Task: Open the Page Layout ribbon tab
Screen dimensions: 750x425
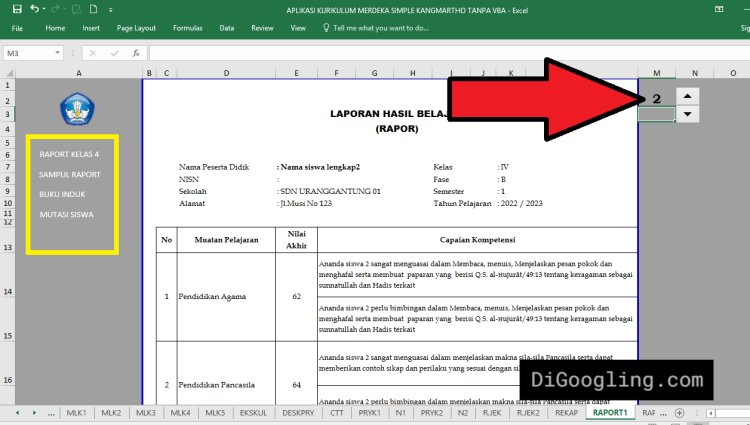Action: point(136,29)
